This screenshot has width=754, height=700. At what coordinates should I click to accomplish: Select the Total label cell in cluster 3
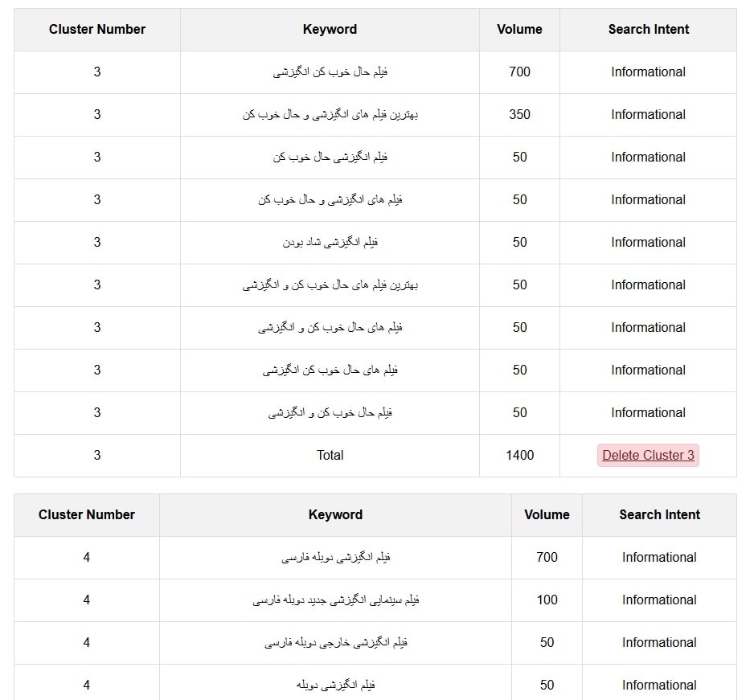(330, 456)
